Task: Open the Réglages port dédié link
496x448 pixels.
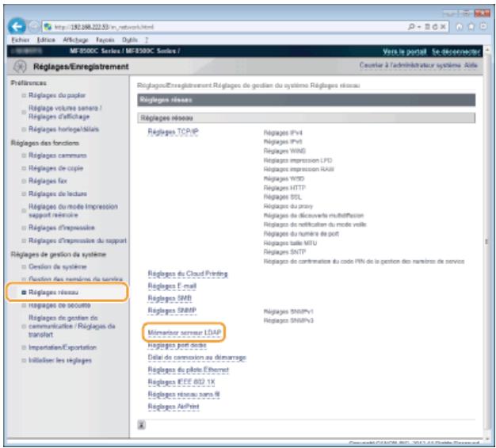Action: pyautogui.click(x=177, y=345)
